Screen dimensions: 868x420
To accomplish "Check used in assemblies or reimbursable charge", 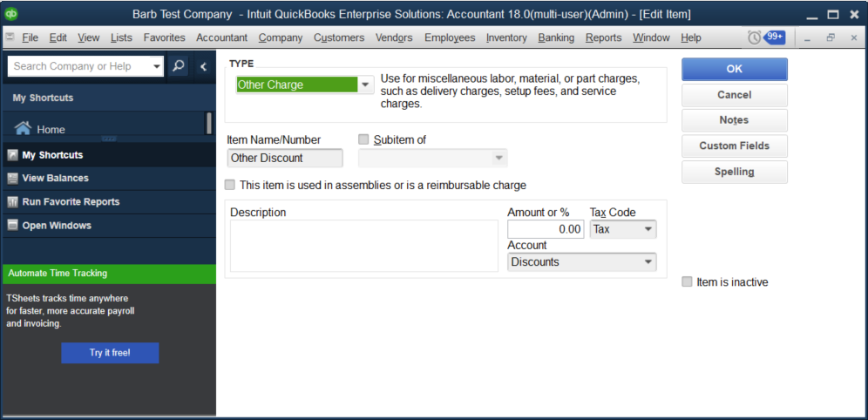I will 230,185.
